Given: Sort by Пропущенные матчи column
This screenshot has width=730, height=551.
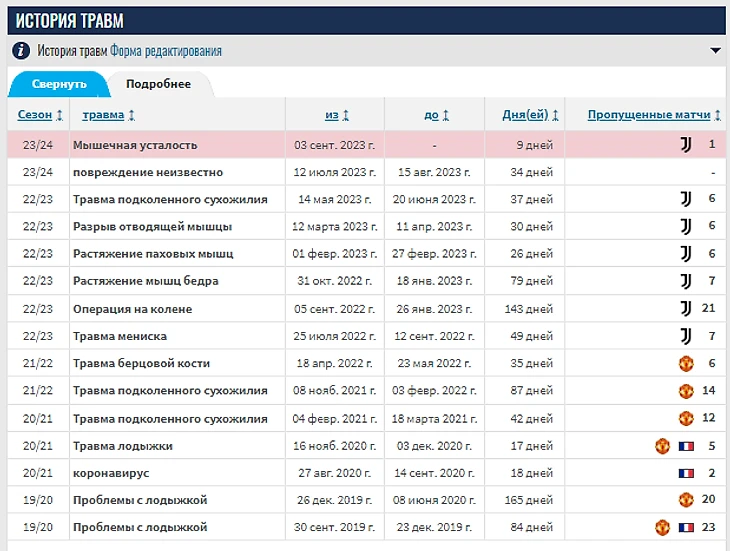Looking at the screenshot, I should pyautogui.click(x=655, y=115).
